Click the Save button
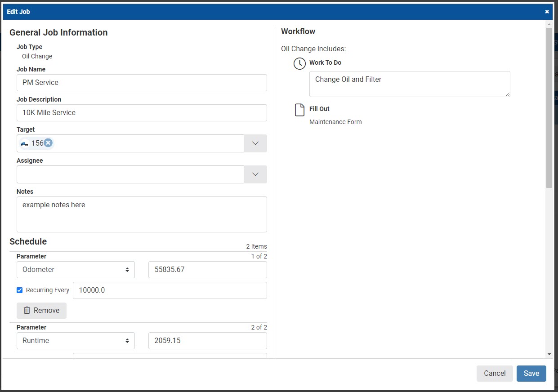This screenshot has height=392, width=558. [531, 373]
